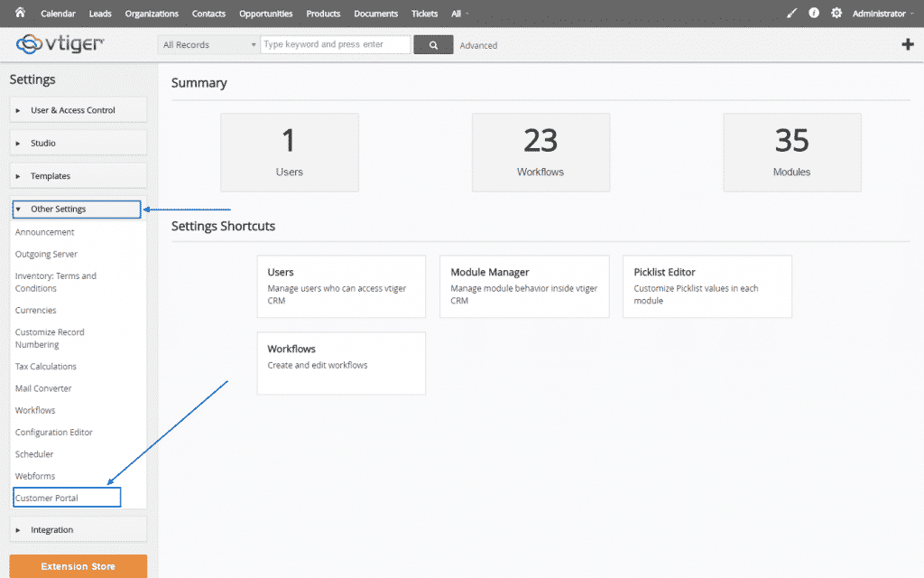924x578 pixels.
Task: Click the Extension Store button
Action: [x=78, y=565]
